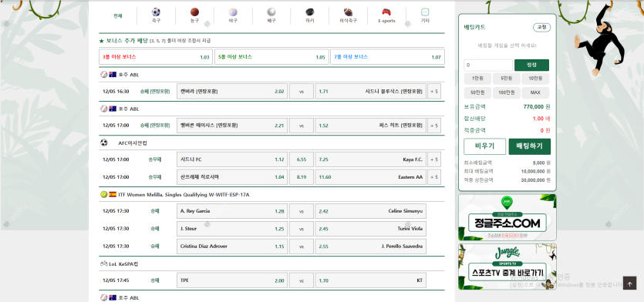
Task: Click the soccer ball icon beside AFC아시안컵
Action: click(104, 143)
